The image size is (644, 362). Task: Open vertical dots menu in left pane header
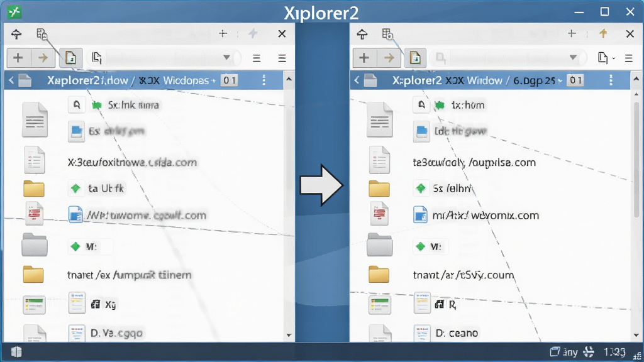coord(264,80)
